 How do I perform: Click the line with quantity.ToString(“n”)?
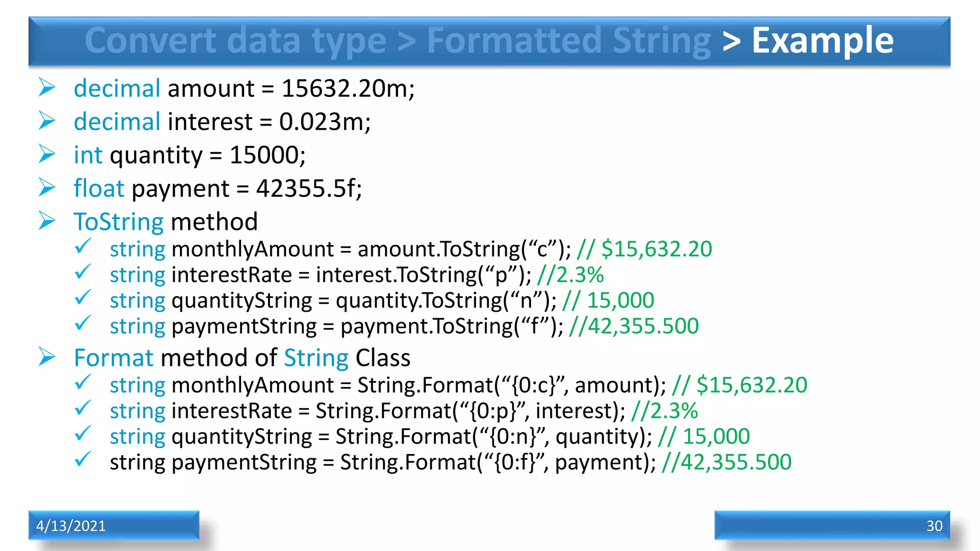coord(382,301)
